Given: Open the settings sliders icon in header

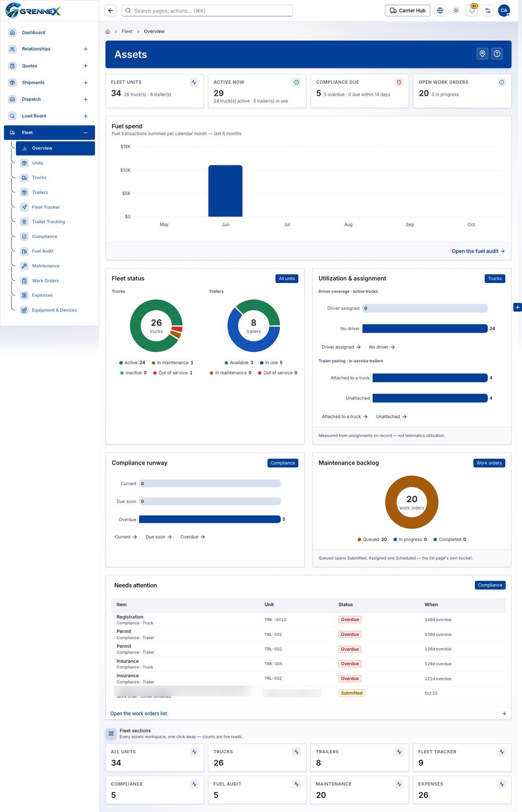Looking at the screenshot, I should click(488, 11).
